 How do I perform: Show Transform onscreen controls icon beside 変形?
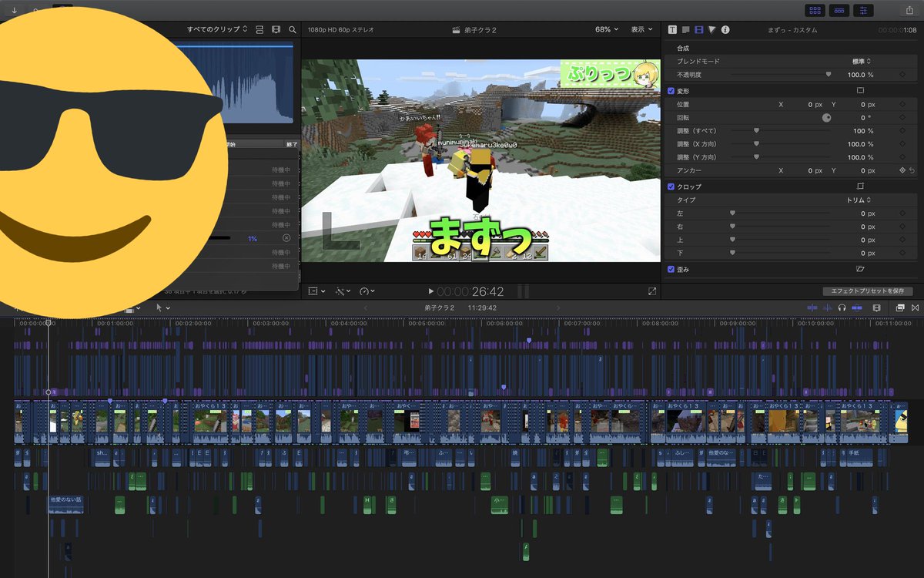860,90
